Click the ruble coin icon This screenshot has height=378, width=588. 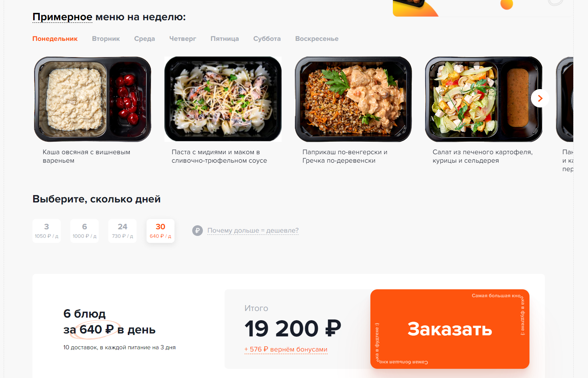click(197, 231)
